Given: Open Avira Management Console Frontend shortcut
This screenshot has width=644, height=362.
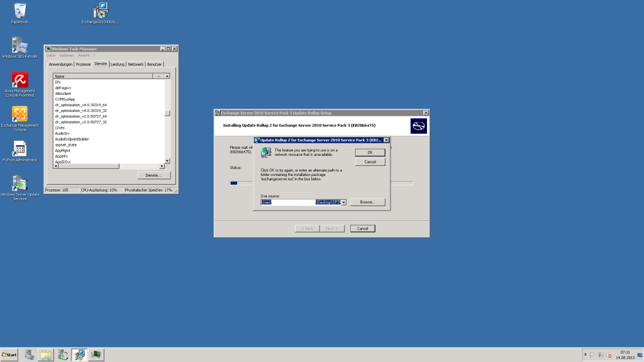Looking at the screenshot, I should coord(19,84).
